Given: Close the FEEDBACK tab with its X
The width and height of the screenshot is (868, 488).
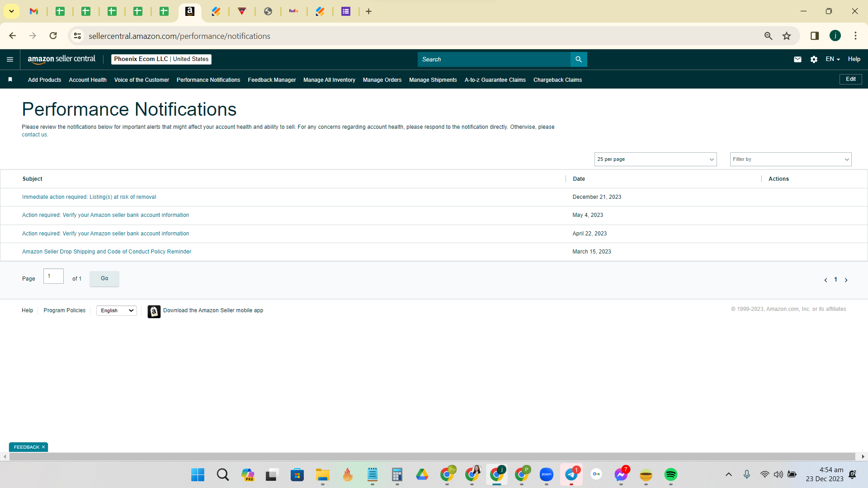Looking at the screenshot, I should pyautogui.click(x=43, y=447).
